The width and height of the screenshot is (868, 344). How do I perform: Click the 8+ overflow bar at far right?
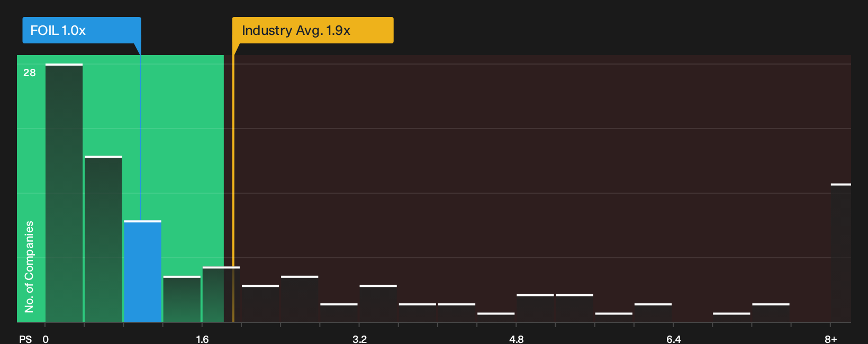[x=841, y=253]
